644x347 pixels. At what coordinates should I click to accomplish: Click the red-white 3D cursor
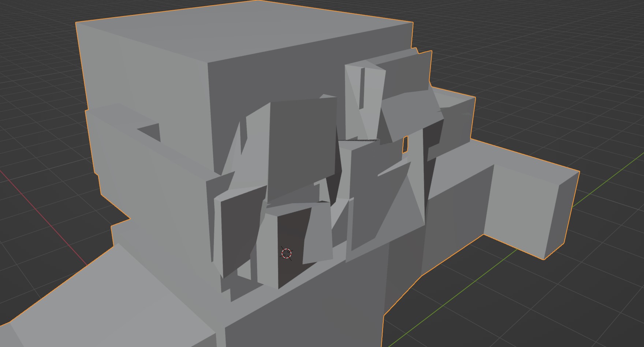pos(287,253)
